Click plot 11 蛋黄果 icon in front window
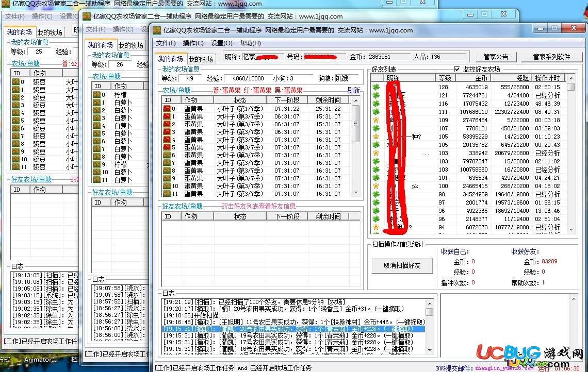Screen dimensions: 588x372 [167, 194]
